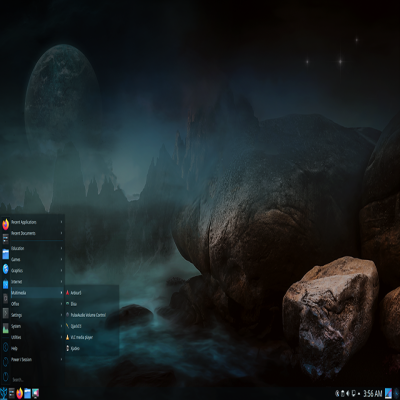The height and width of the screenshot is (400, 400).
Task: Click the volume speaker tray icon
Action: (x=348, y=394)
